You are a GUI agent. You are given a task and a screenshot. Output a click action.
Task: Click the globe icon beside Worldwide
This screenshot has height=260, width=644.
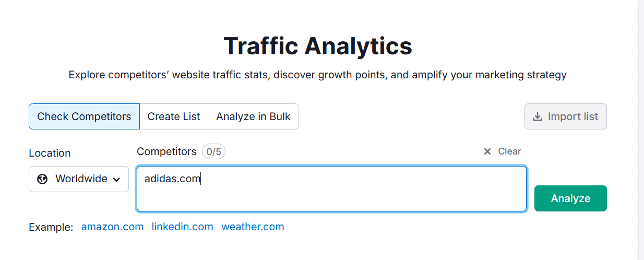click(43, 179)
